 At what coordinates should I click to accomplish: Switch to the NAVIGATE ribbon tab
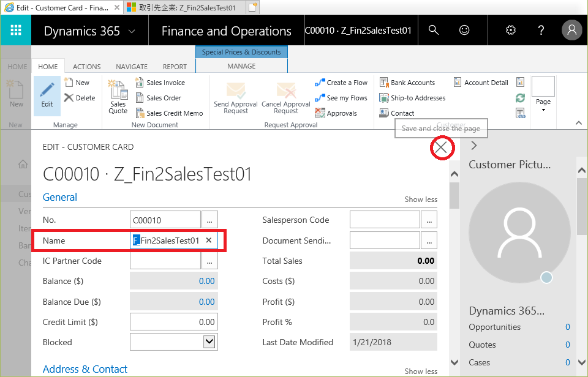pyautogui.click(x=132, y=67)
